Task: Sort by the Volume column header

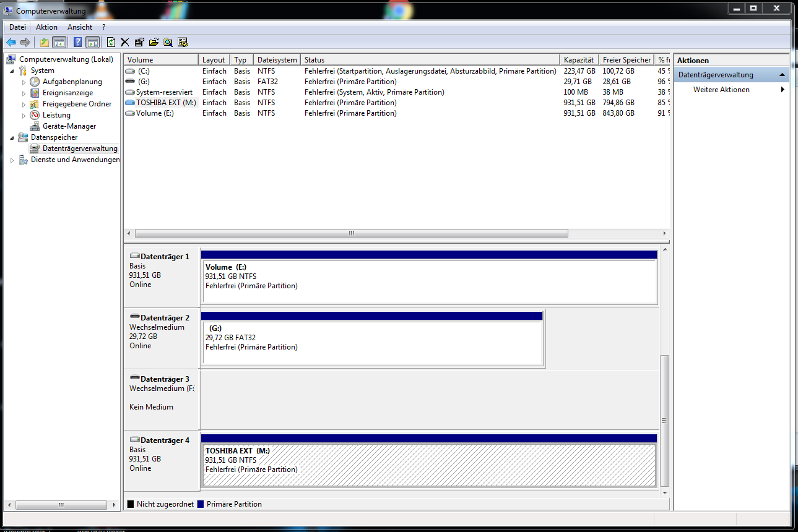Action: [x=162, y=60]
